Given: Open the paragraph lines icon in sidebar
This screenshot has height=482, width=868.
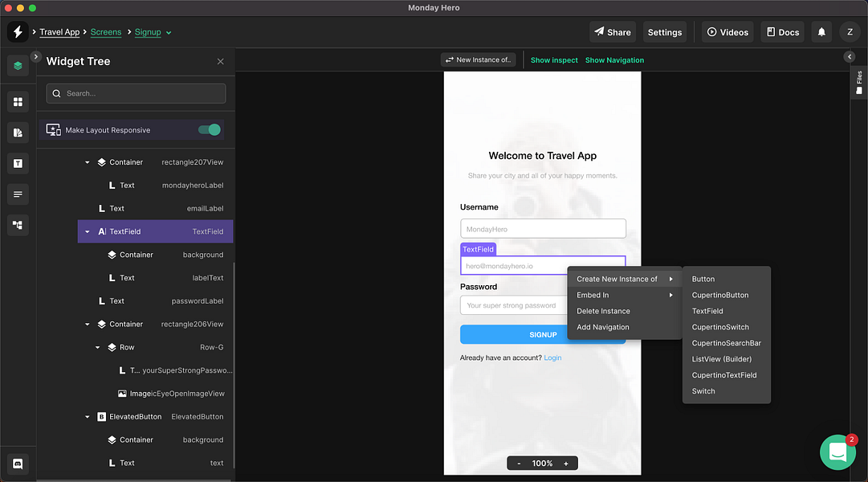Looking at the screenshot, I should (18, 194).
